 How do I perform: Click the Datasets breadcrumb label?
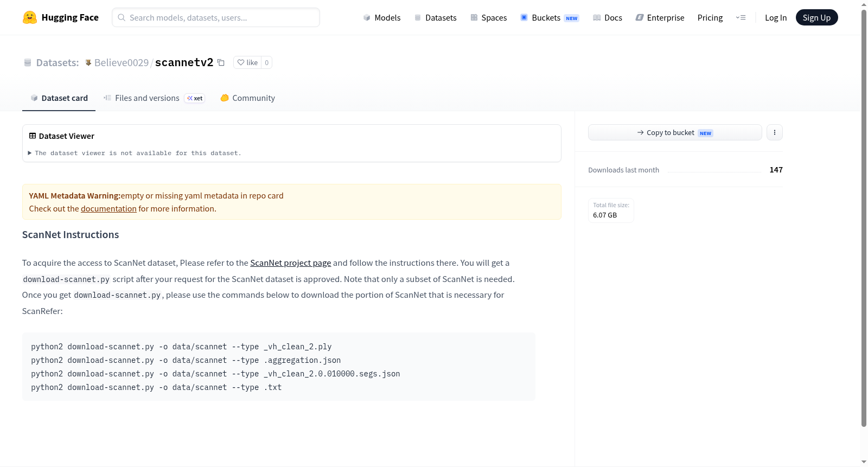58,62
